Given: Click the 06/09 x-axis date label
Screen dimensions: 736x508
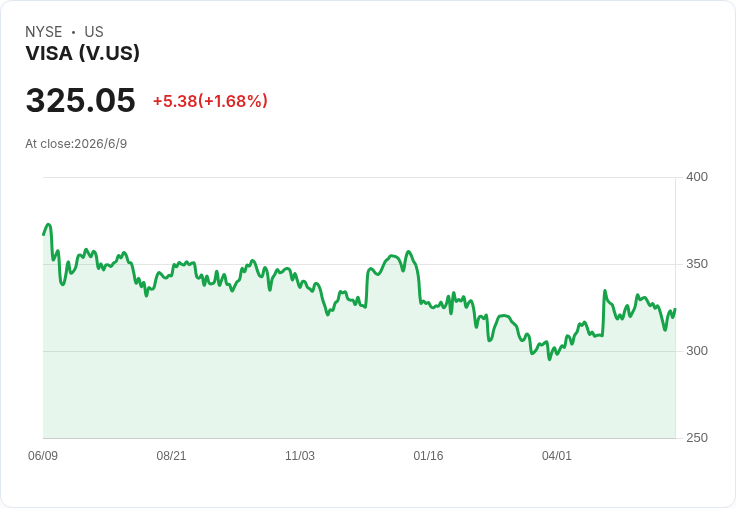Looking at the screenshot, I should point(43,455).
